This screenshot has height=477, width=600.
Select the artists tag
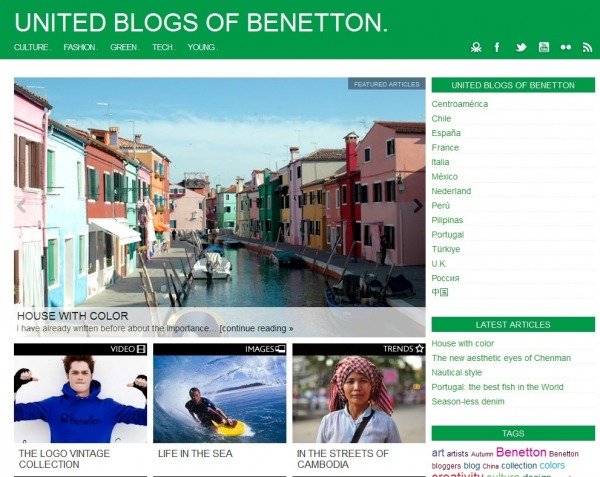(x=457, y=454)
